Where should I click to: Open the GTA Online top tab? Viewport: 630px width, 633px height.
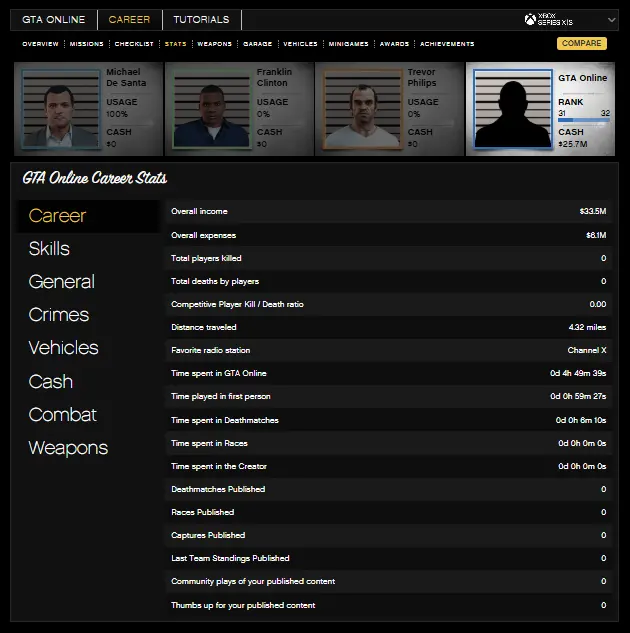[54, 20]
